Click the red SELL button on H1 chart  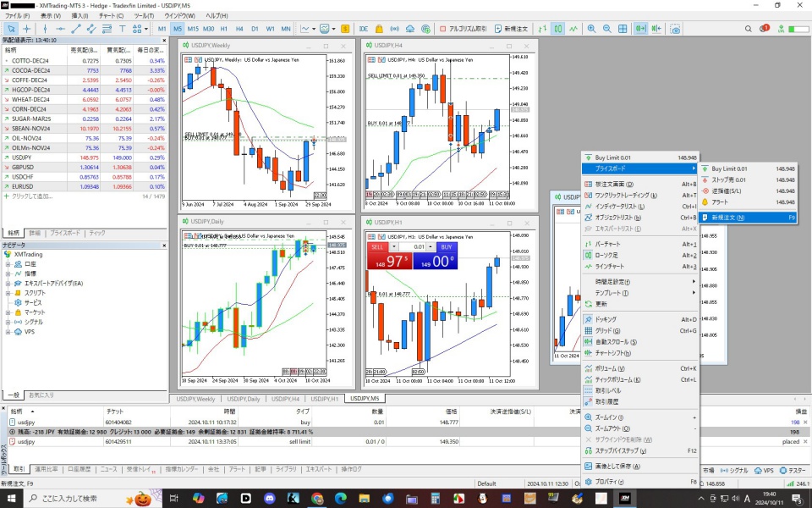tap(377, 246)
